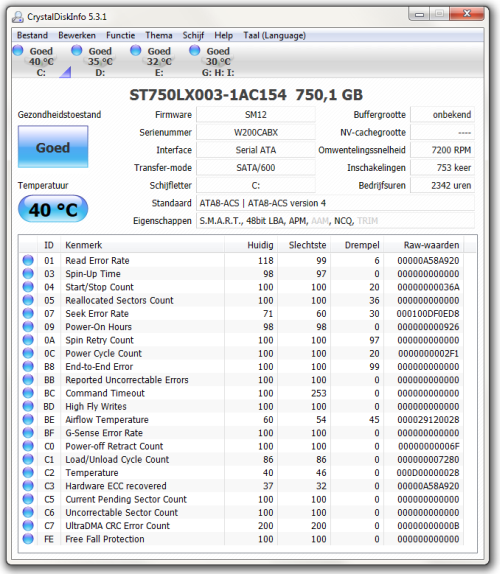
Task: Click the Transfer-mode field SATA/600
Action: (x=256, y=168)
